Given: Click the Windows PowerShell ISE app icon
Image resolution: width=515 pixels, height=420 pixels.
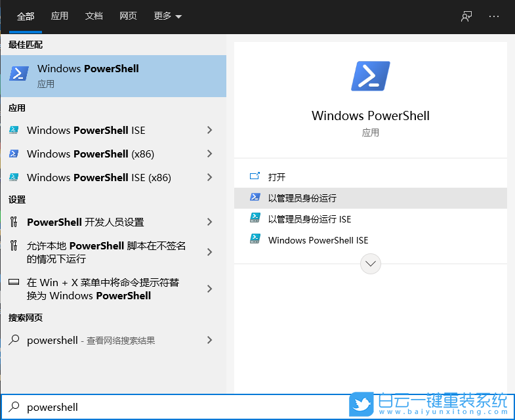Looking at the screenshot, I should point(14,130).
